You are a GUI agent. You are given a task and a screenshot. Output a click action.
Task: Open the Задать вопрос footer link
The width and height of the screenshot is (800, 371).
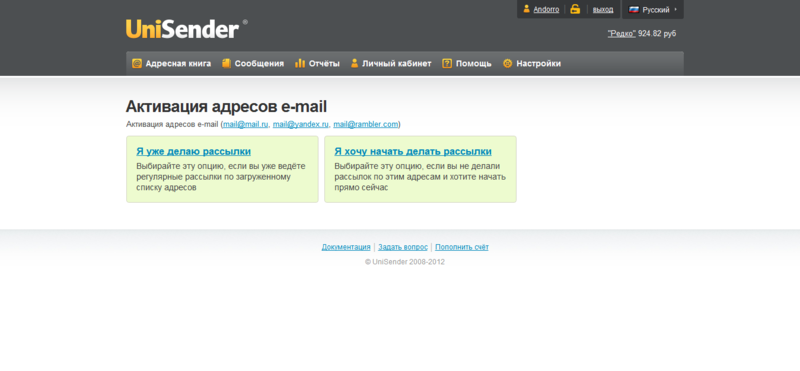click(x=403, y=247)
